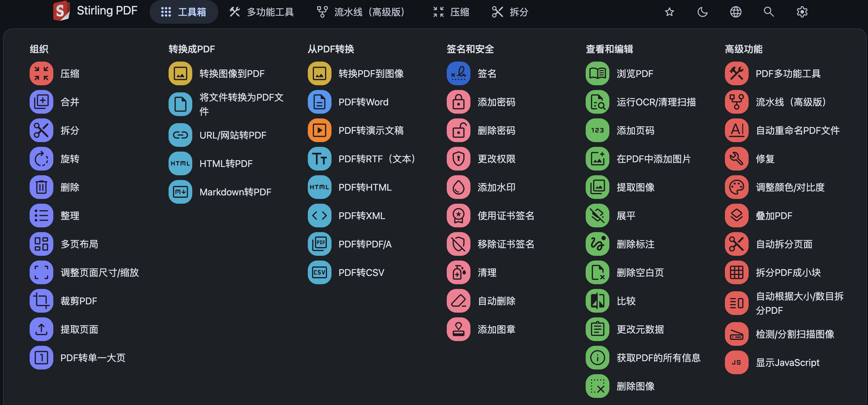Open the 自动重命名PDF文件 link

[x=797, y=130]
